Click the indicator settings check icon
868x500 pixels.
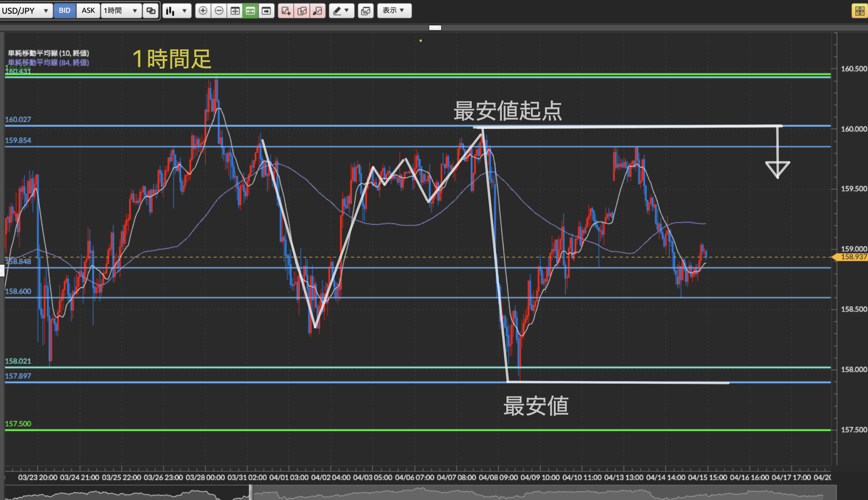301,11
